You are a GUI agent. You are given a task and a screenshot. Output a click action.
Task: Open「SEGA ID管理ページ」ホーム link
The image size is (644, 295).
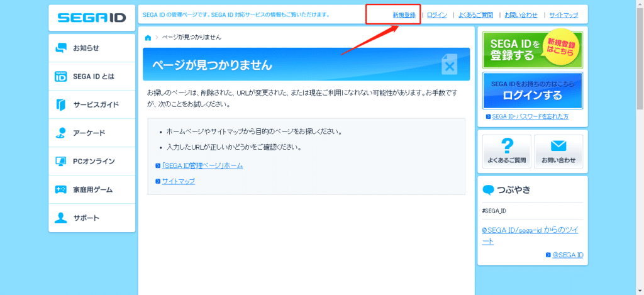pos(203,166)
